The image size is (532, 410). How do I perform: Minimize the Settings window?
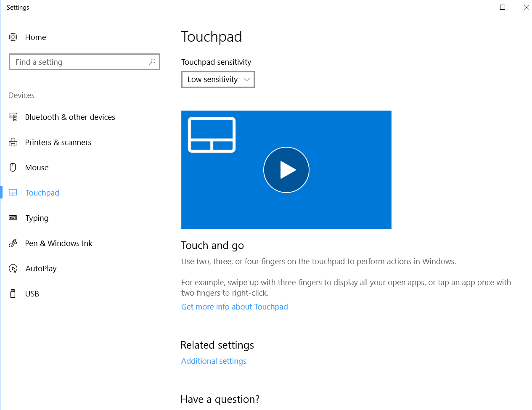coord(479,7)
